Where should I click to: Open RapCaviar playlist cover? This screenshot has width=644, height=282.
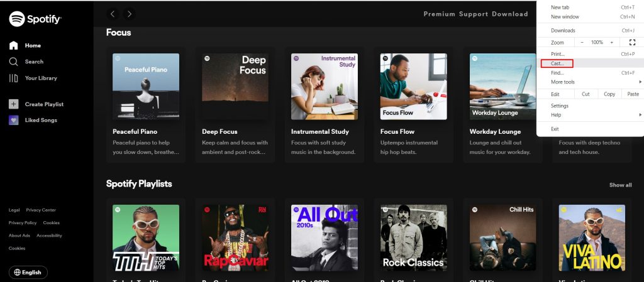click(x=235, y=238)
